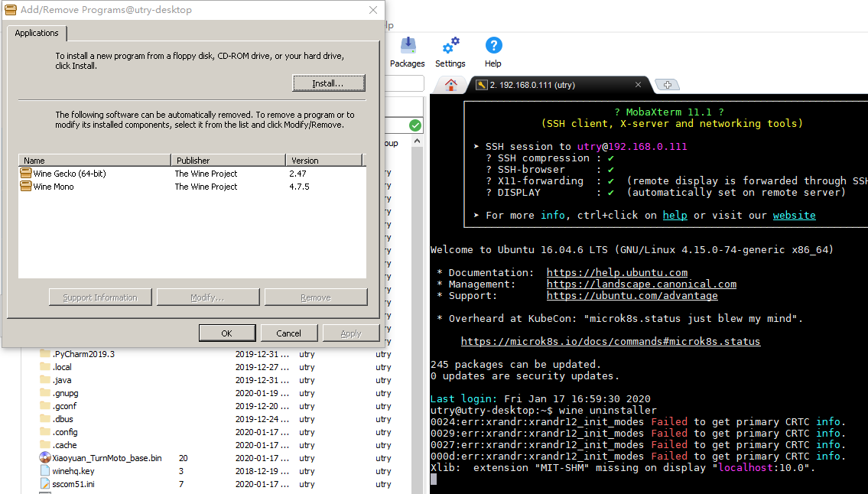Open the https://help.ubuntu.com link

[617, 272]
